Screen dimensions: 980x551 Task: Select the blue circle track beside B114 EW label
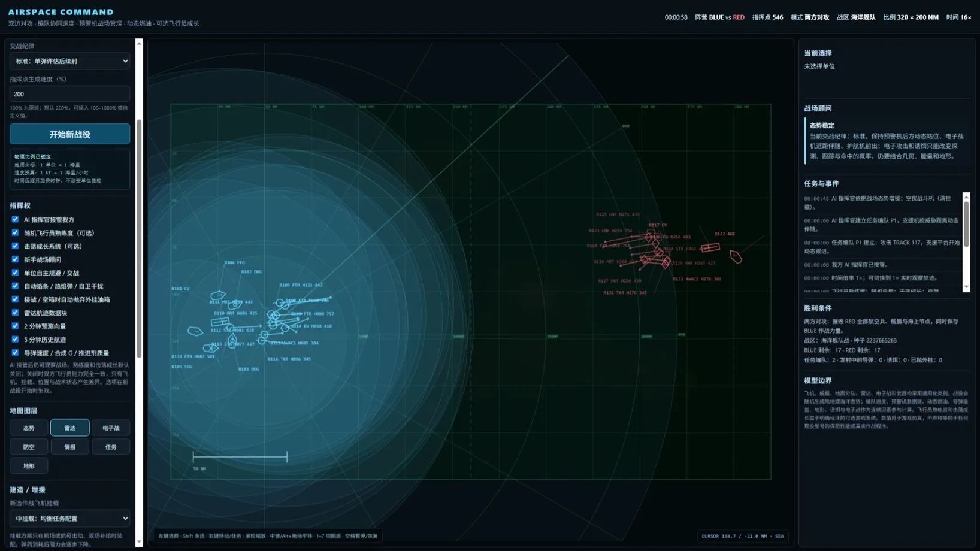(x=285, y=328)
